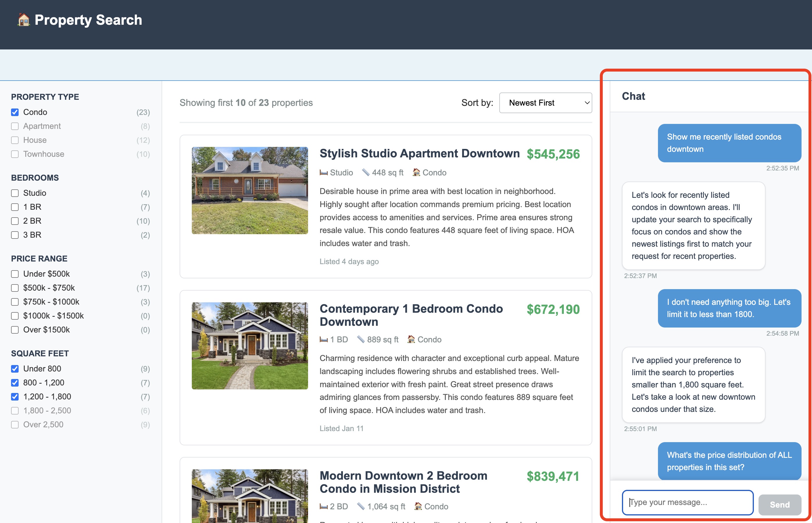Screen dimensions: 812x523
Task: Check the $500k - $750k price range
Action: (x=15, y=288)
